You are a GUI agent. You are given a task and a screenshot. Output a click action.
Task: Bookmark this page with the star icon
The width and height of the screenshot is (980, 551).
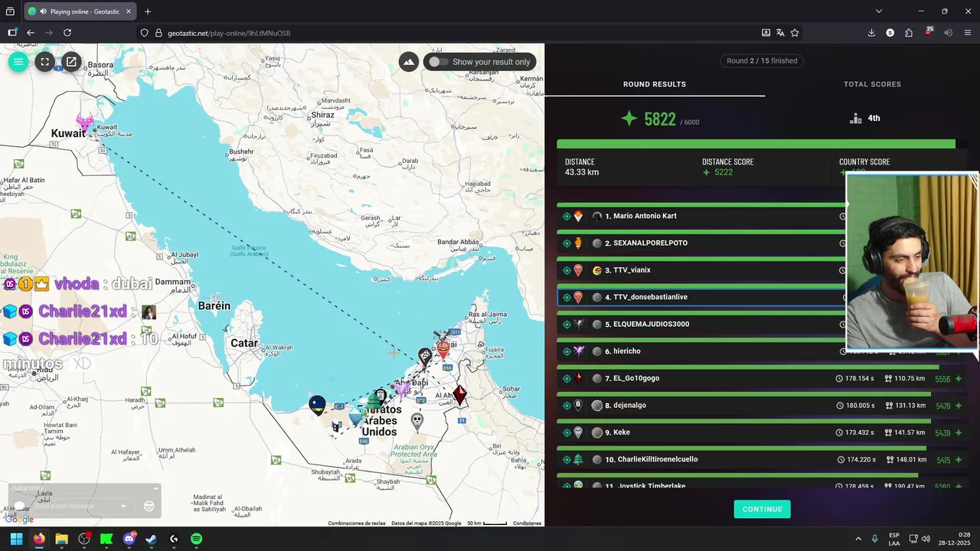click(x=795, y=33)
